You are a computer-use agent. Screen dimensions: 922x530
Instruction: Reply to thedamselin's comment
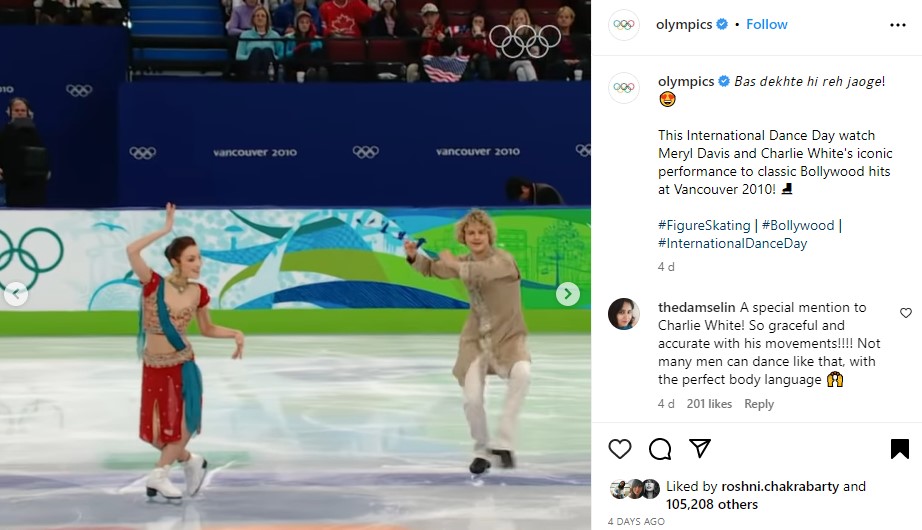[x=759, y=404]
